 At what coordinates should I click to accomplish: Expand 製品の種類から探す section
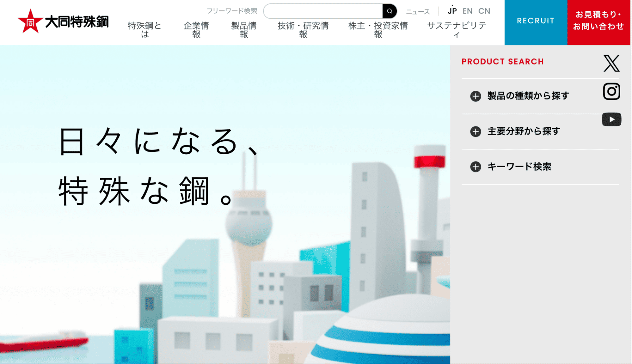tap(540, 96)
